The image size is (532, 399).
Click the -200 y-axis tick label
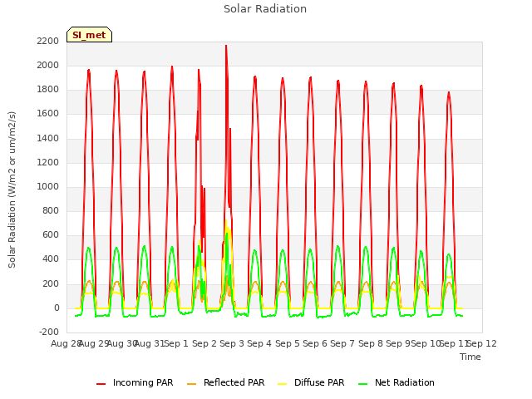(49, 332)
